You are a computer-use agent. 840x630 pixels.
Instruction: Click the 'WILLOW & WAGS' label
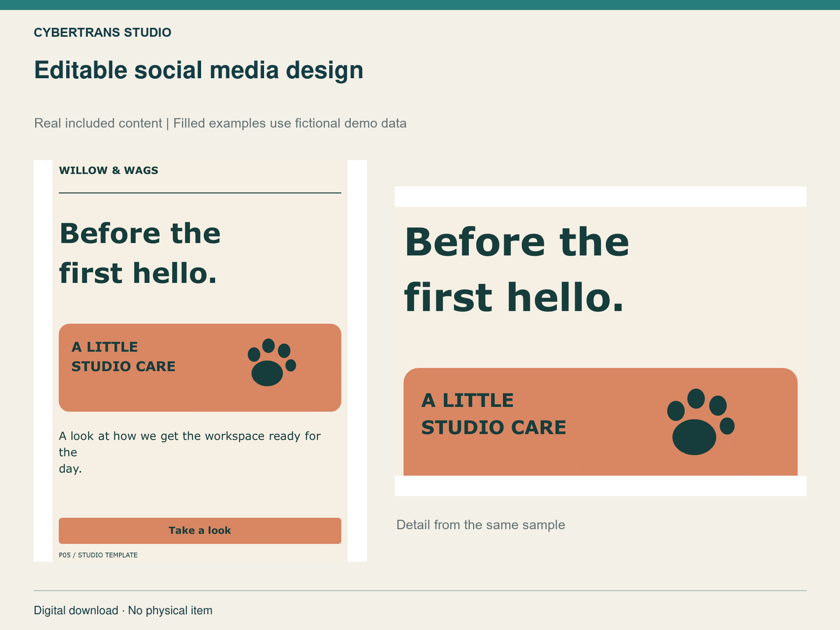[x=109, y=171]
